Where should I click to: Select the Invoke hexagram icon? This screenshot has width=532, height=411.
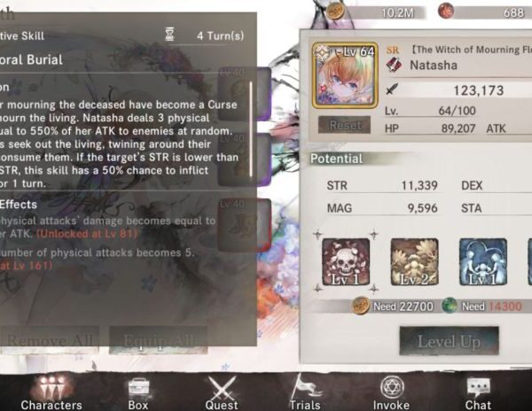pyautogui.click(x=392, y=393)
